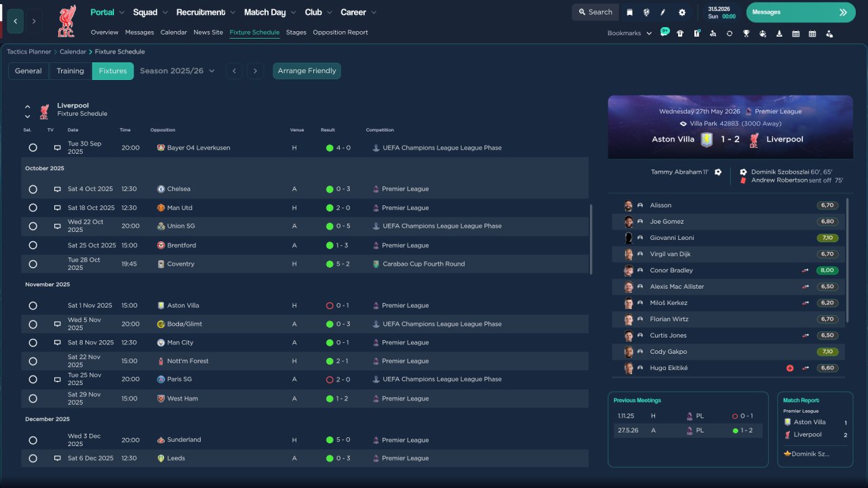Select the radio button for Brentford fixture
Image resolution: width=868 pixels, height=488 pixels.
point(33,245)
